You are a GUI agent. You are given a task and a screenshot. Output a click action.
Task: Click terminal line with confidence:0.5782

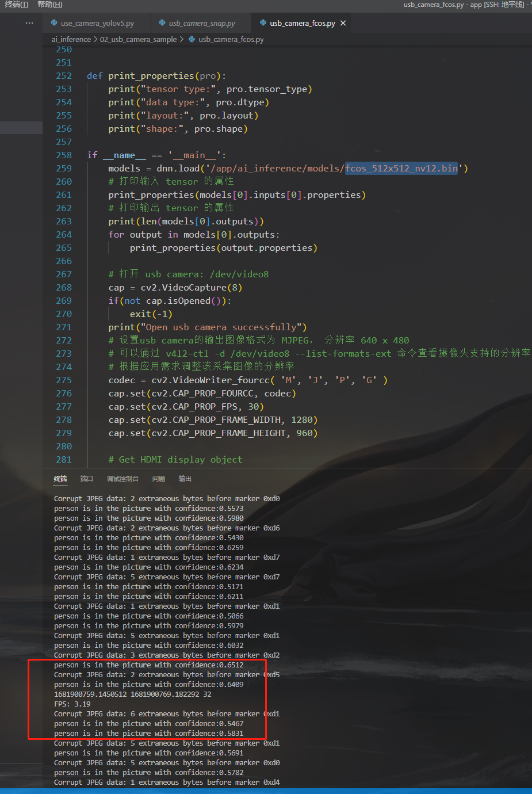pos(149,773)
